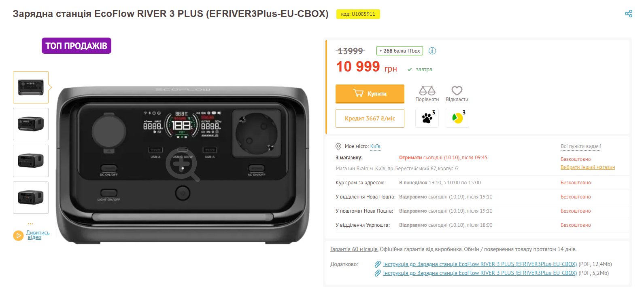644x287 pixels.
Task: Change city from Київ
Action: pos(375,146)
